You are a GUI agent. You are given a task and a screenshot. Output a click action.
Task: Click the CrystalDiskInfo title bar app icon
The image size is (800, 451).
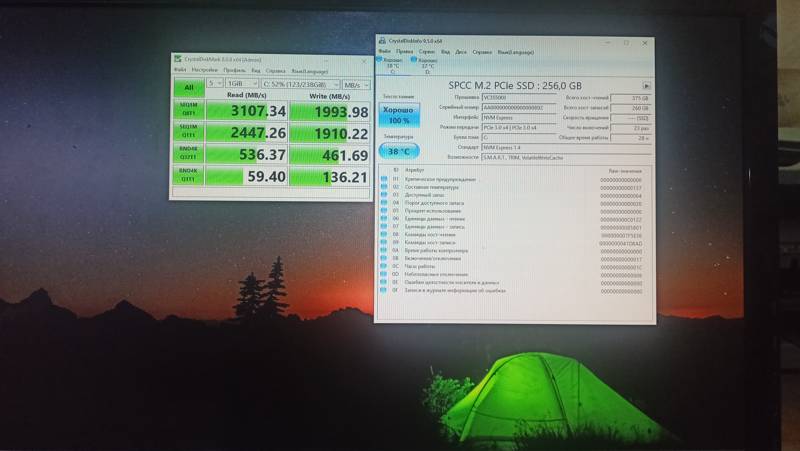pyautogui.click(x=381, y=42)
